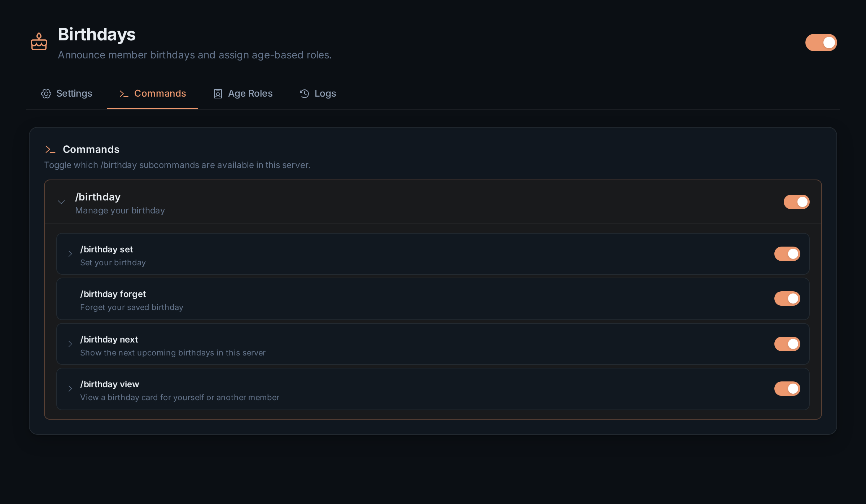Click the portrait icon beside Age Roles
This screenshot has height=504, width=866.
click(x=218, y=94)
